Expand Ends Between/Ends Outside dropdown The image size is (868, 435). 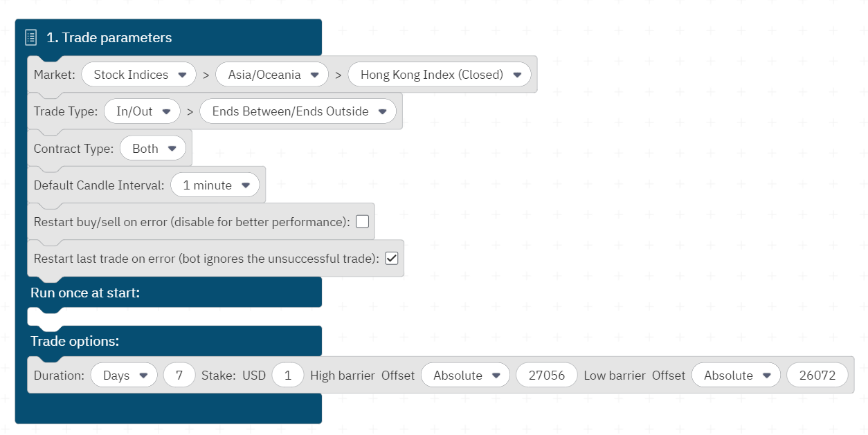[x=298, y=111]
